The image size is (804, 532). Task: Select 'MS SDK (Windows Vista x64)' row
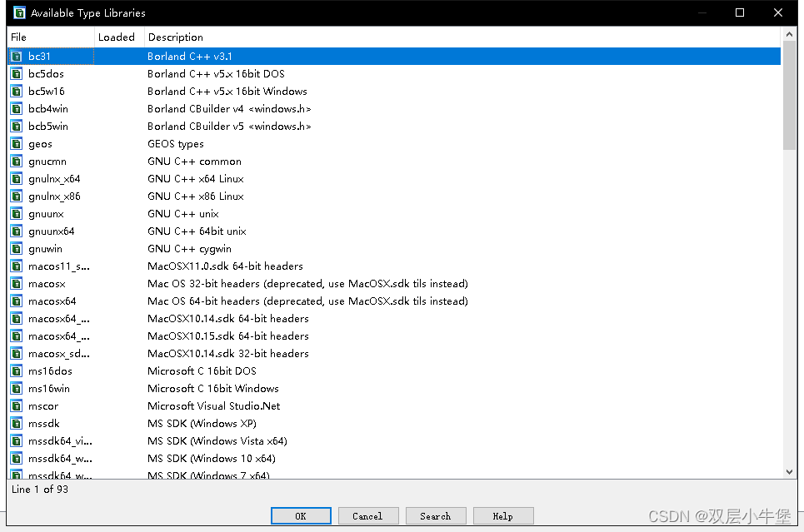coord(394,440)
